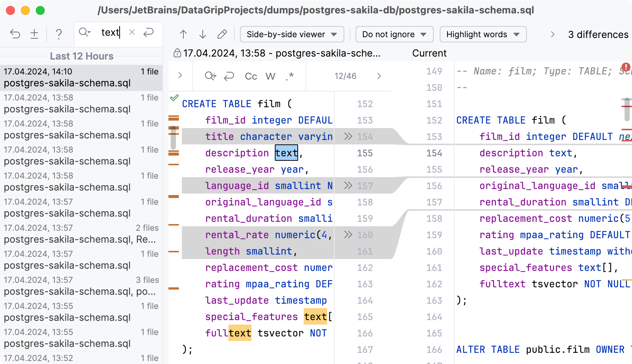Screen dimensions: 632x364
Task: Click the red error indicator icon
Action: point(626,67)
